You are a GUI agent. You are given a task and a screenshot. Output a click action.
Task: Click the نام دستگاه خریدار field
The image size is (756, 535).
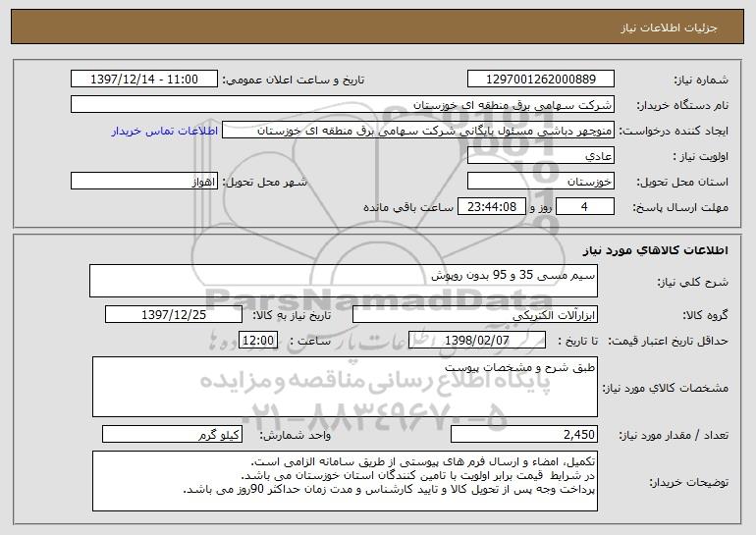tap(343, 105)
